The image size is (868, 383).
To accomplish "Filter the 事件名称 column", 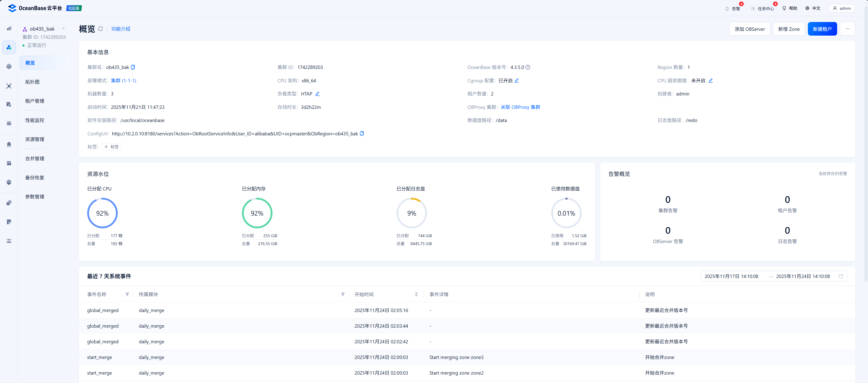I will 127,294.
